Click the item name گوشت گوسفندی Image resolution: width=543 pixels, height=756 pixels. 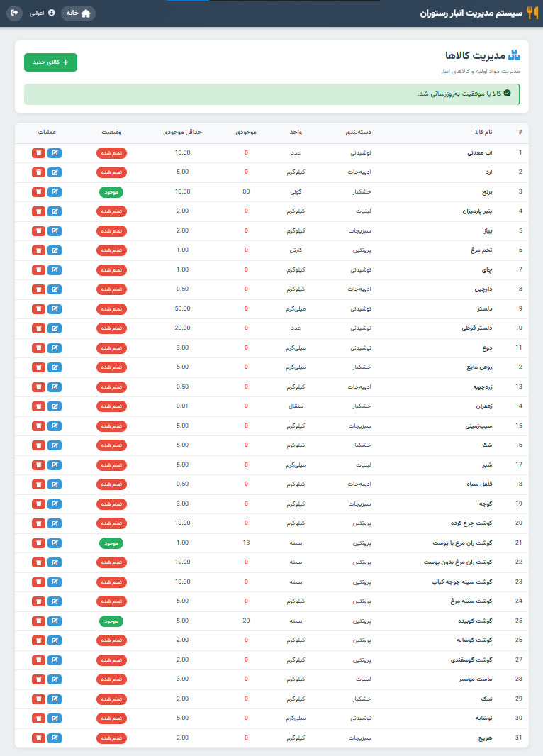click(x=471, y=660)
